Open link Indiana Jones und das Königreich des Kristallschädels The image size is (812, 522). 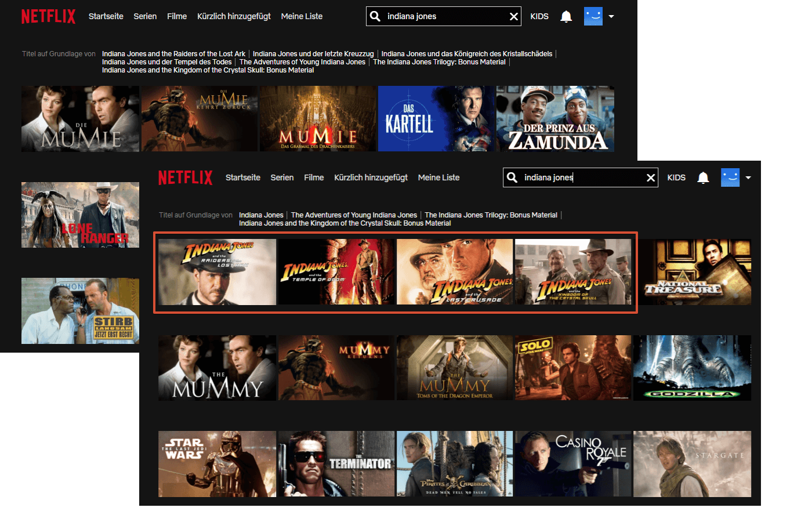pos(467,54)
